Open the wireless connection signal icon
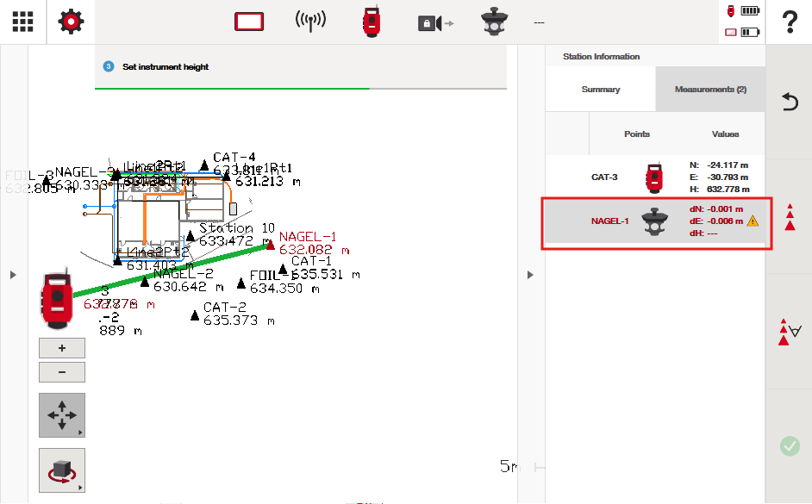The height and width of the screenshot is (504, 812). [310, 22]
